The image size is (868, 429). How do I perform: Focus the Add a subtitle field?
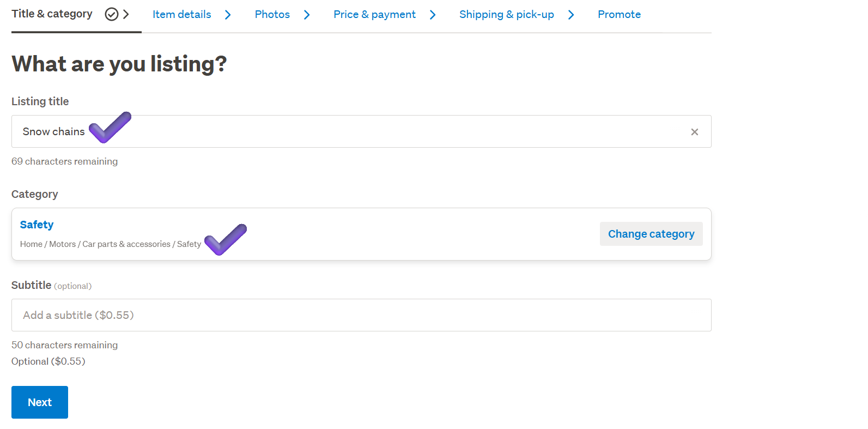click(361, 315)
